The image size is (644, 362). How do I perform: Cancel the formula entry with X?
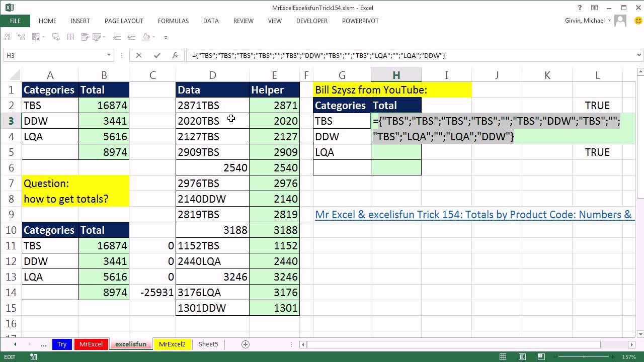[x=139, y=55]
